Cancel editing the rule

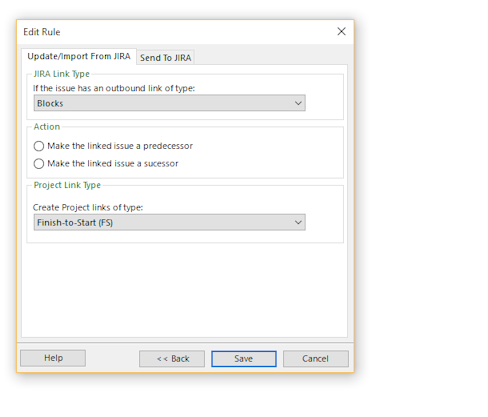click(316, 359)
